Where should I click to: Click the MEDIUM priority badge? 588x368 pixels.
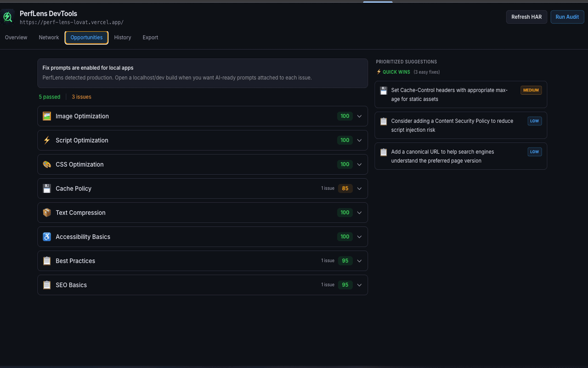point(531,90)
